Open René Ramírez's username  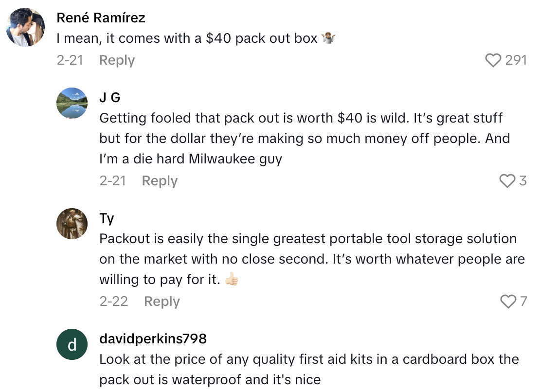(101, 18)
